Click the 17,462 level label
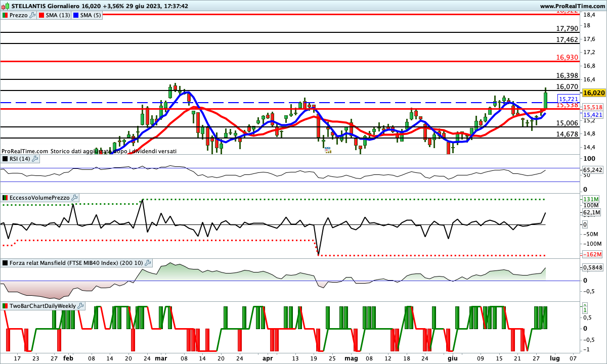Image resolution: width=607 pixels, height=364 pixels. (567, 39)
